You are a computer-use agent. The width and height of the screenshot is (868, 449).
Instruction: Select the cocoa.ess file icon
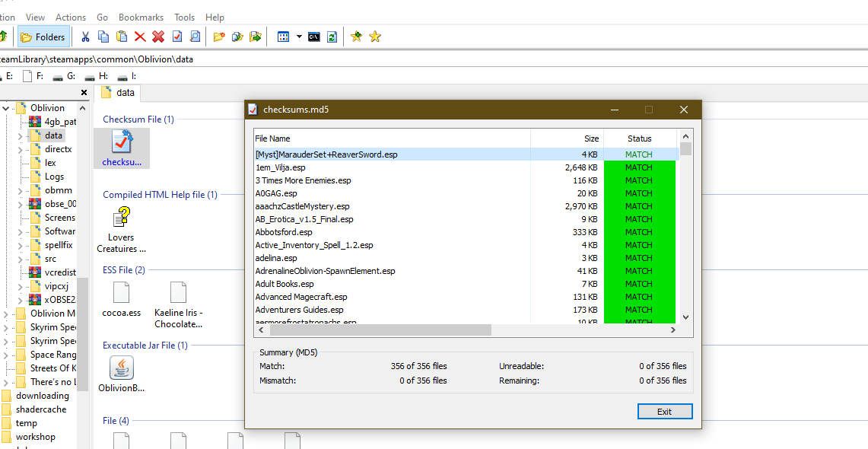point(121,292)
